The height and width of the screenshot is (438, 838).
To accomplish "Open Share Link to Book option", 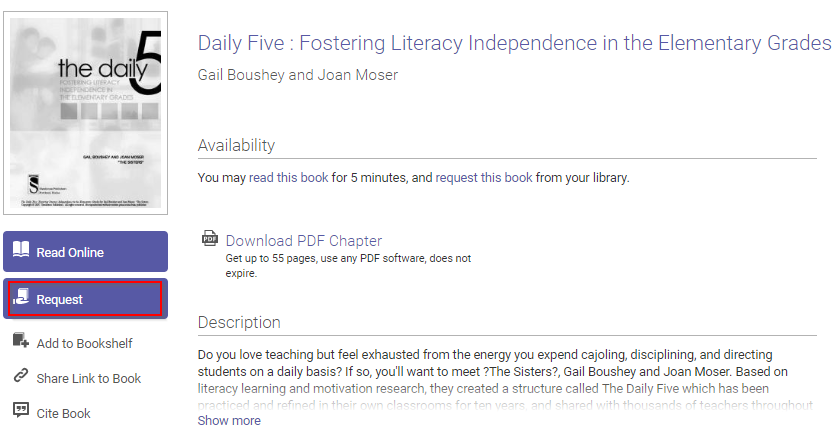I will point(89,379).
